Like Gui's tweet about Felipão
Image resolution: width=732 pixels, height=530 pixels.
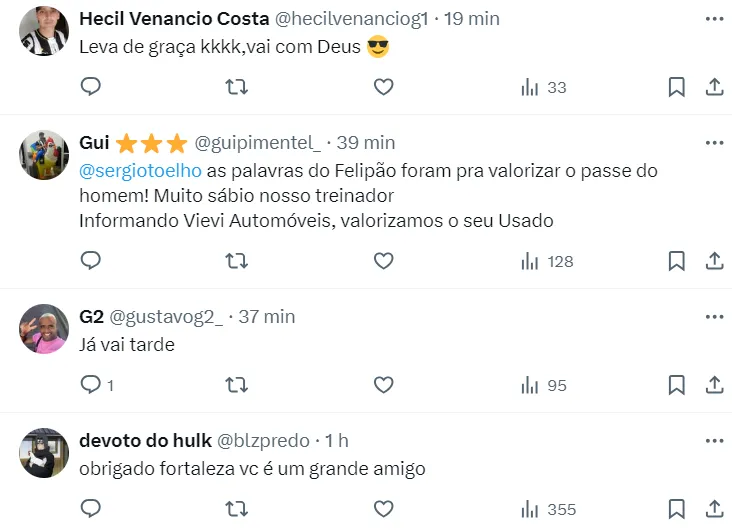383,261
